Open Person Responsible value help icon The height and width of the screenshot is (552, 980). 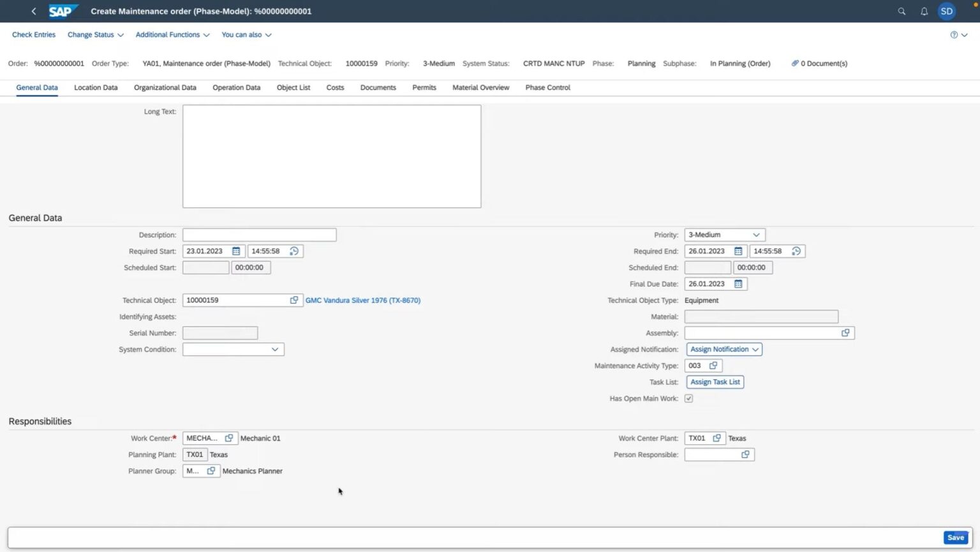tap(745, 455)
